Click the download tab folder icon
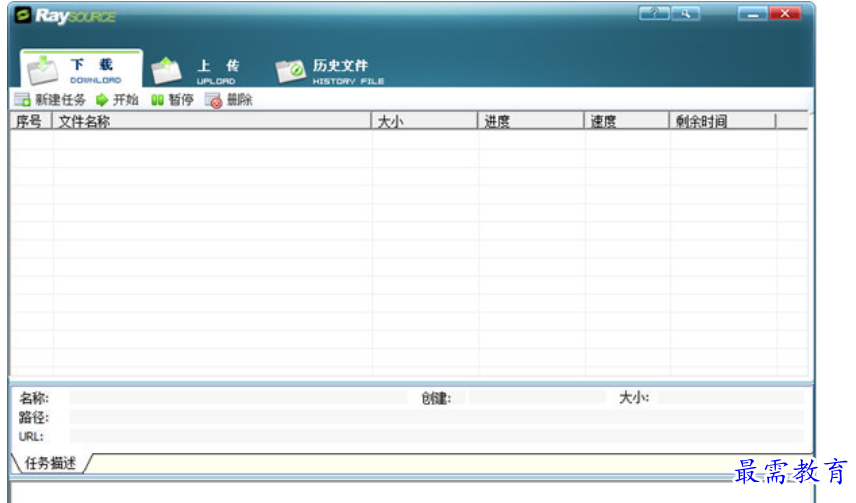Image resolution: width=856 pixels, height=503 pixels. 43,71
